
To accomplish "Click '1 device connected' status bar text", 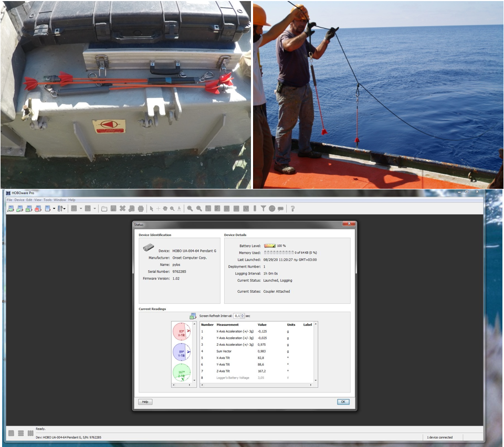I will coord(439,438).
